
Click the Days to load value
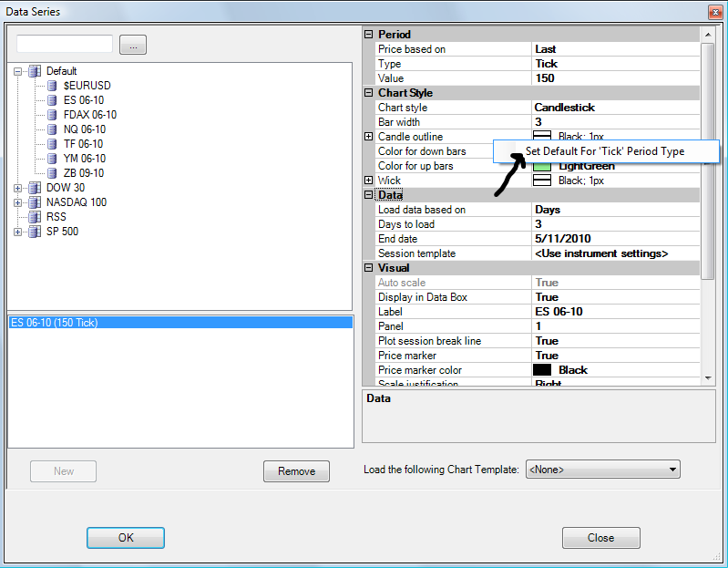coord(615,224)
